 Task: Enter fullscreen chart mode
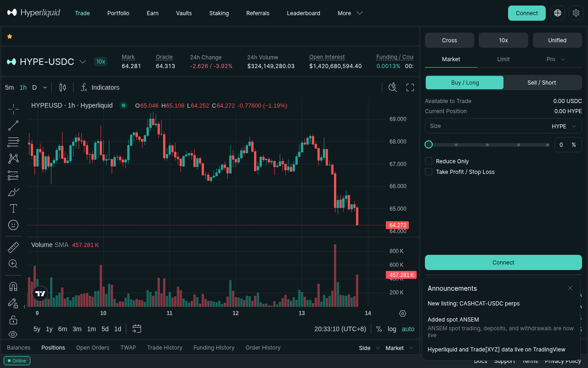pyautogui.click(x=410, y=87)
